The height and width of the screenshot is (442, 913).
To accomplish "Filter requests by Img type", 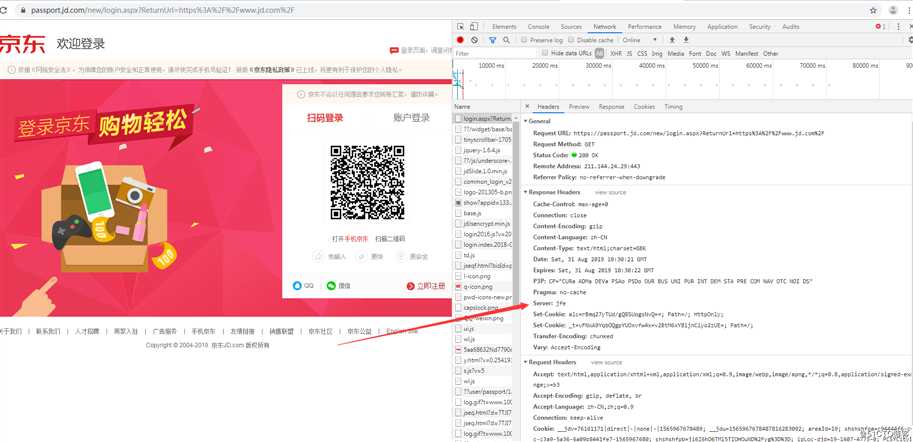I will (657, 53).
